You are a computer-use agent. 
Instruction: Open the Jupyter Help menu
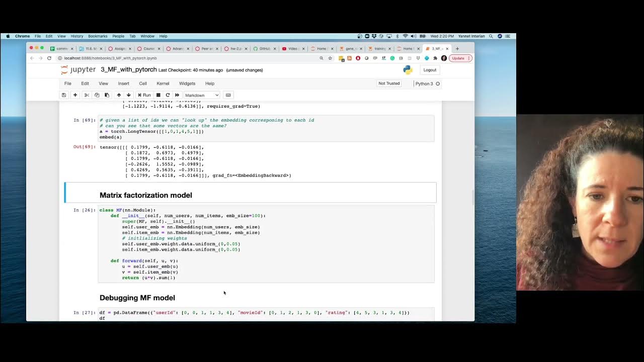click(210, 83)
